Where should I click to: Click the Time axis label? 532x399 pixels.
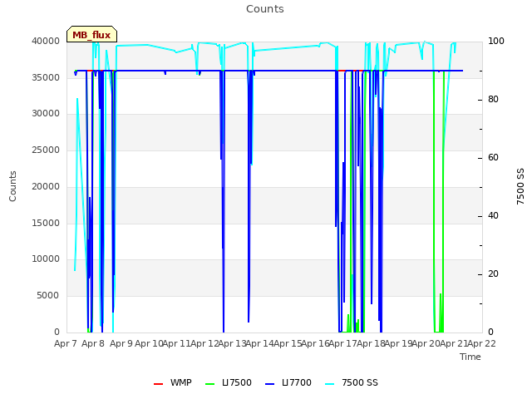click(470, 357)
